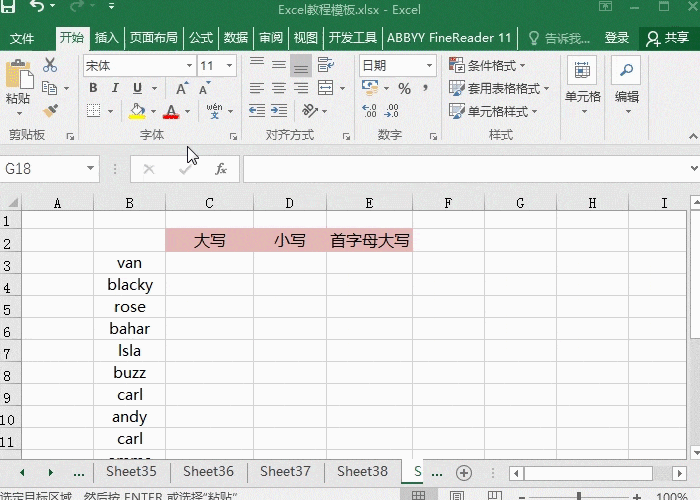Select cell B3 containing van
Image resolution: width=700 pixels, height=500 pixels.
(x=130, y=263)
